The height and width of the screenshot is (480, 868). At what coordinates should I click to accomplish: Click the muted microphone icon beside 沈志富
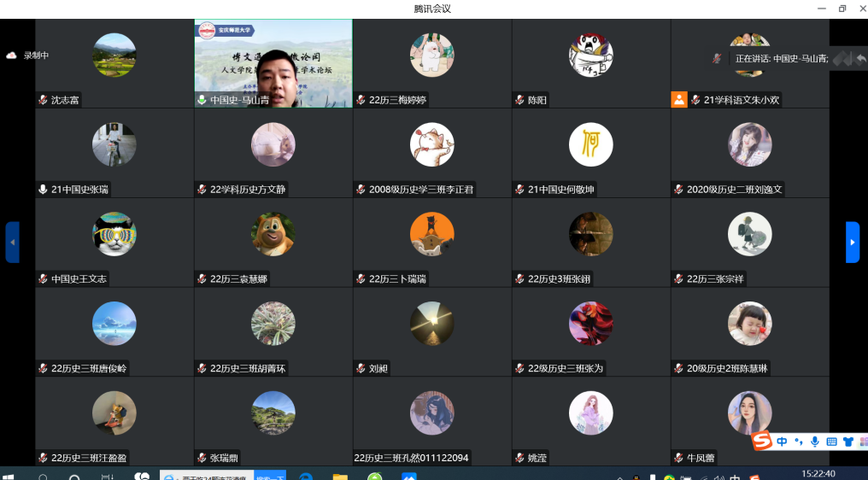coord(43,100)
